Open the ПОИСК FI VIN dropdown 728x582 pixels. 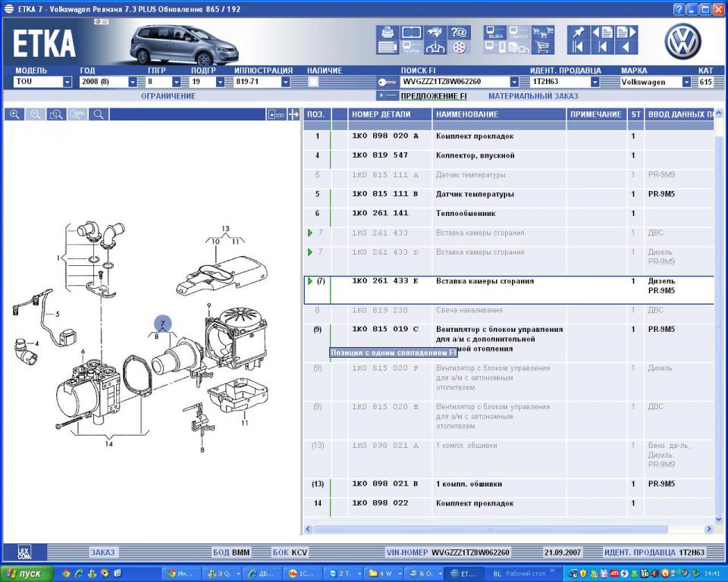tap(514, 82)
